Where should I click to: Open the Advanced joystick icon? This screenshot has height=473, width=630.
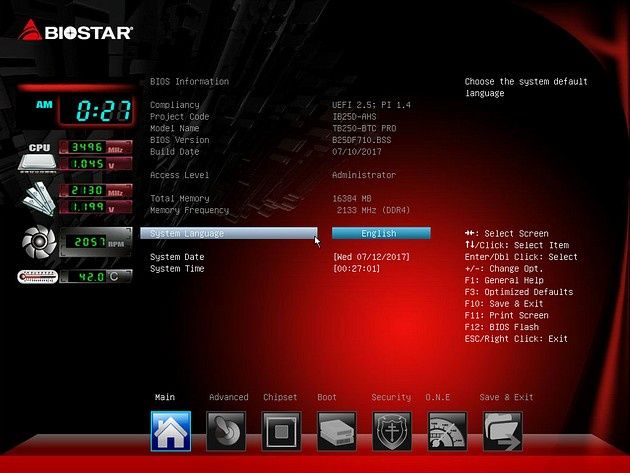pyautogui.click(x=226, y=431)
